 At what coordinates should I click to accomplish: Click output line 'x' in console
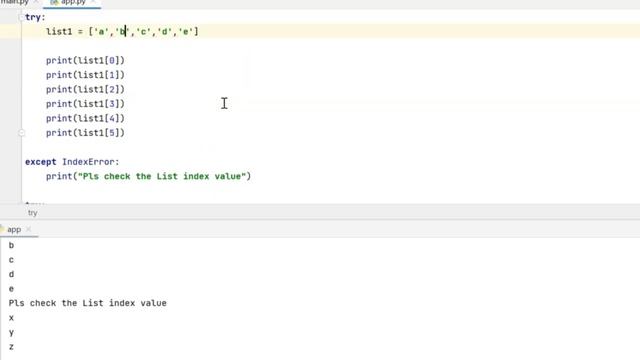pyautogui.click(x=11, y=318)
